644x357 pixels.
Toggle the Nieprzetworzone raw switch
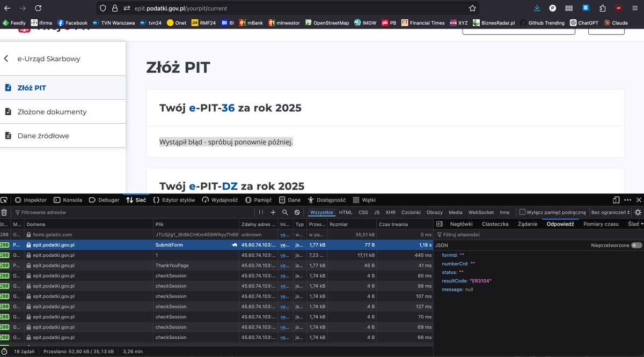pyautogui.click(x=636, y=245)
